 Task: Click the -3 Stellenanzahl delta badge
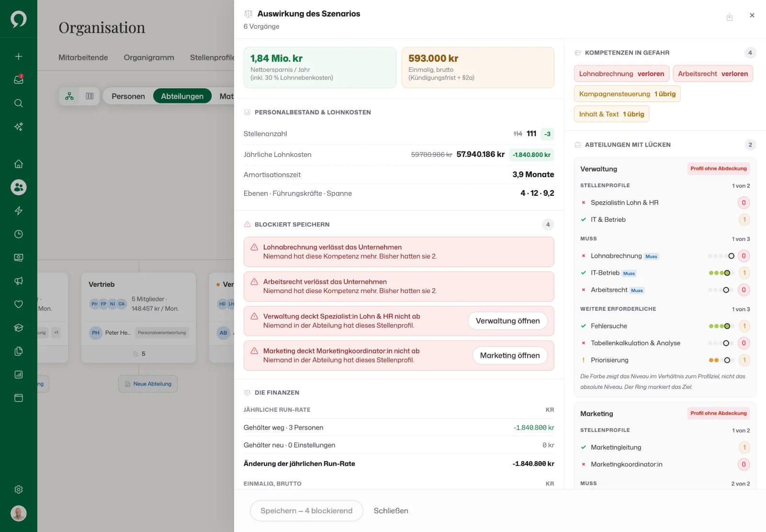pos(547,134)
